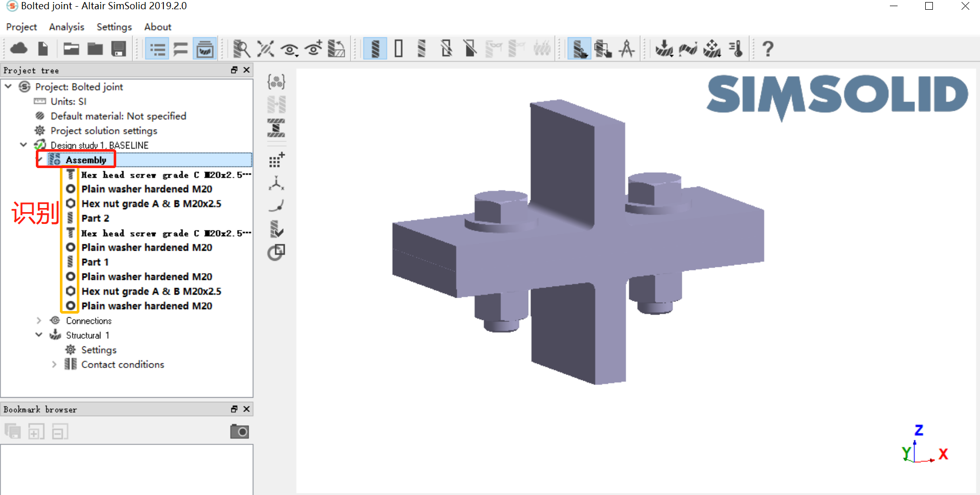Viewport: 980px width, 495px height.
Task: Click the thermometer thermal analysis icon
Action: pyautogui.click(x=736, y=49)
